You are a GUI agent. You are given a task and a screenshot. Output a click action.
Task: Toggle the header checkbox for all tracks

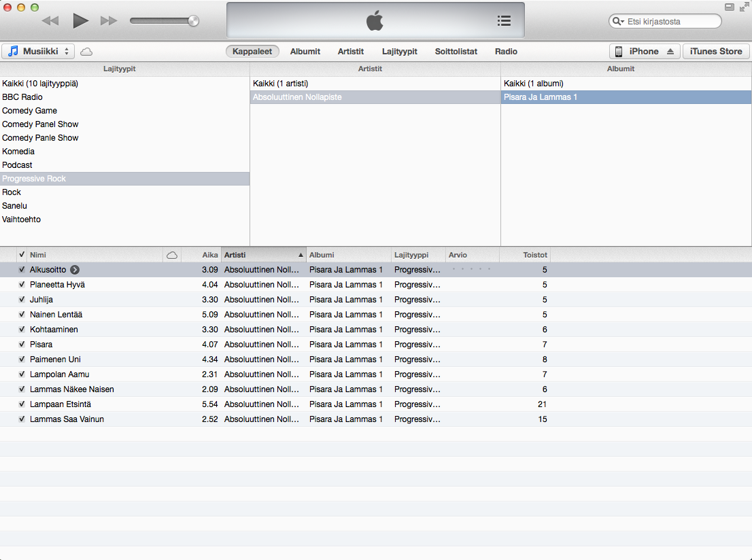[x=22, y=255]
